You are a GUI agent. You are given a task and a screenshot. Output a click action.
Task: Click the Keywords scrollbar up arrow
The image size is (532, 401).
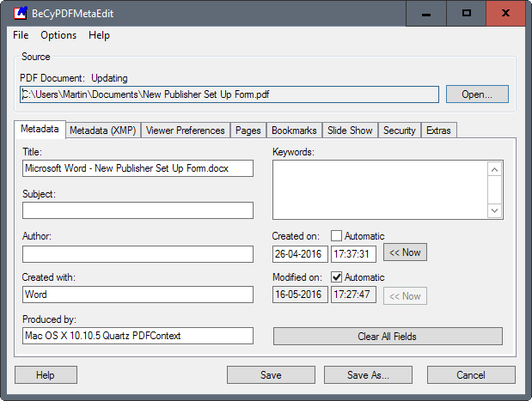[495, 169]
